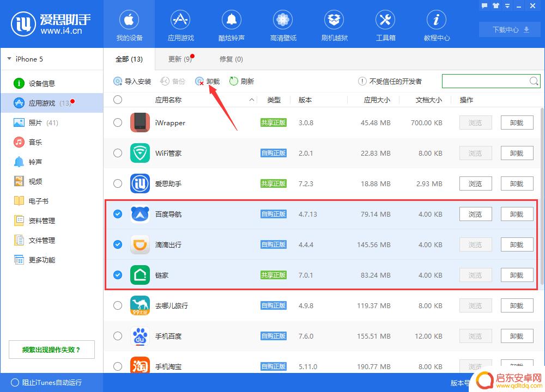Screen dimensions: 545x392
Task: Click 导入安装 import install in the toolbar
Action: point(132,81)
